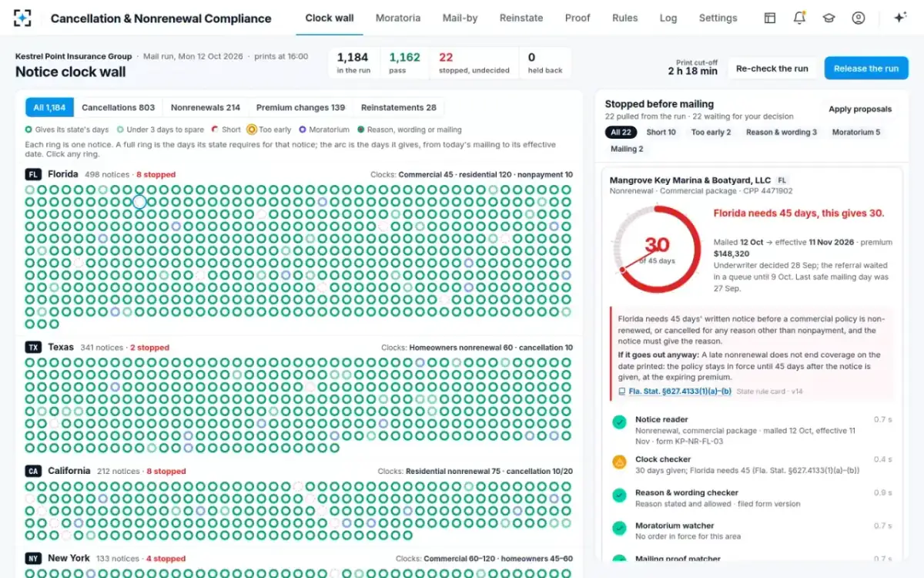The width and height of the screenshot is (924, 578).
Task: Filter the wall to Cancellations 803
Action: click(x=119, y=108)
